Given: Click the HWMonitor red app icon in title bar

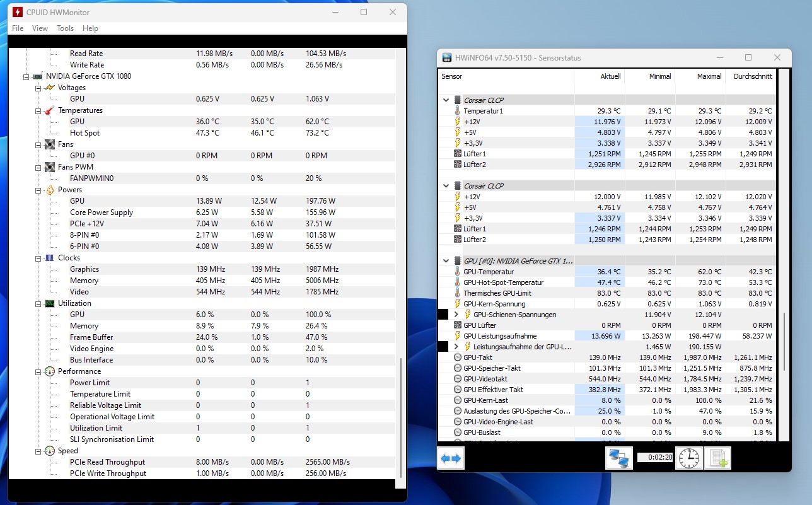Looking at the screenshot, I should point(17,12).
